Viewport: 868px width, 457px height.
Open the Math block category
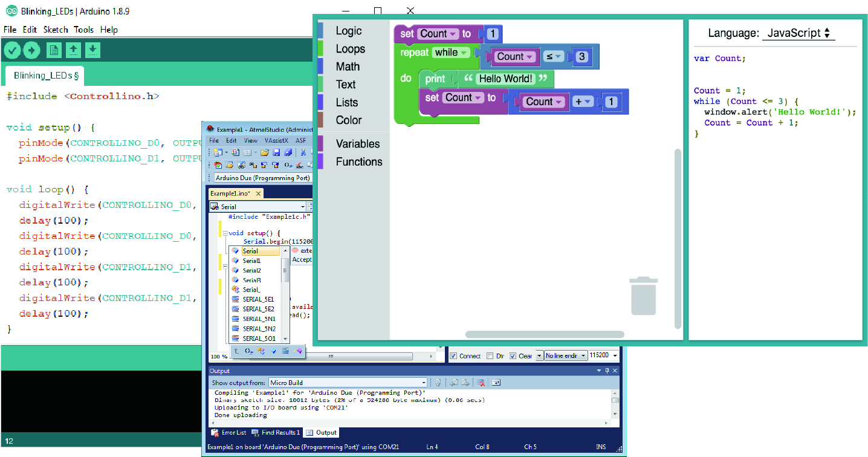(x=348, y=66)
